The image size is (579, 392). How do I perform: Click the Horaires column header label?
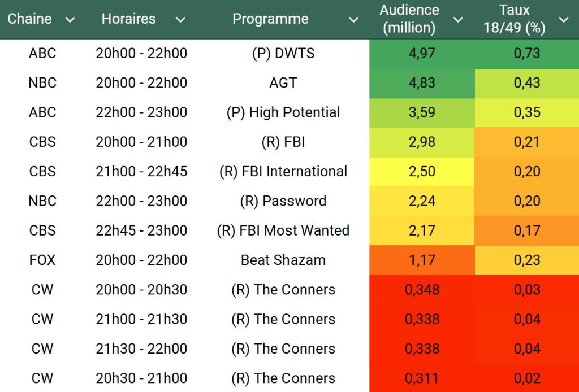click(x=128, y=19)
